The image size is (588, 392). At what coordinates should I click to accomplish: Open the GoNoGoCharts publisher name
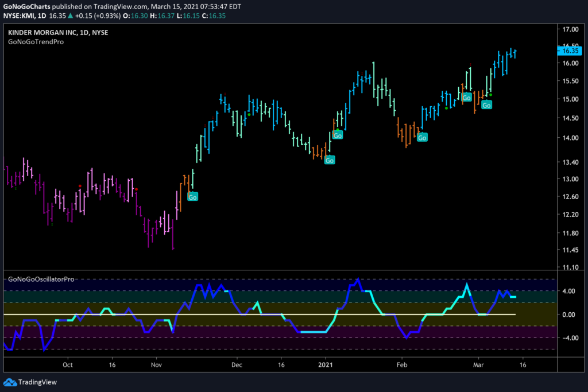point(26,6)
